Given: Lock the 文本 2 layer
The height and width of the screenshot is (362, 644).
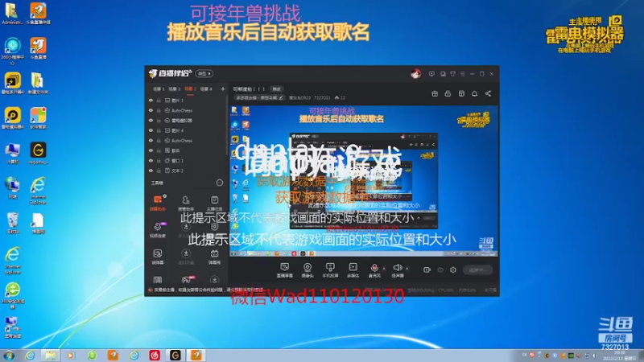Looking at the screenshot, I should (x=159, y=171).
